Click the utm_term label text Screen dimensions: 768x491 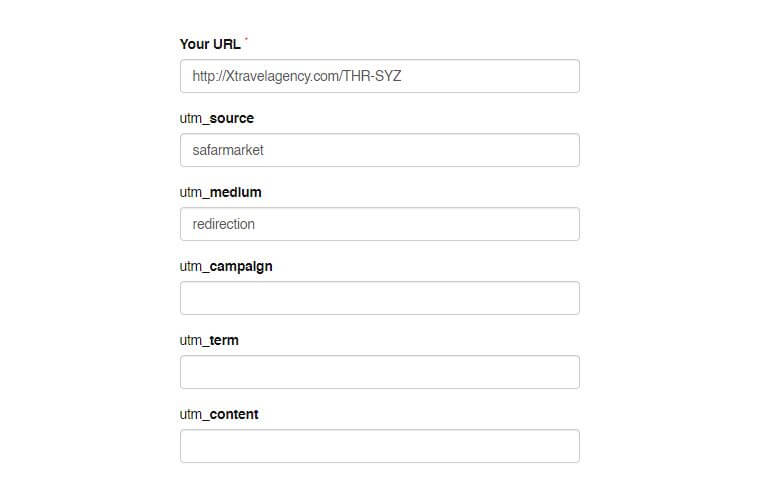tap(209, 340)
